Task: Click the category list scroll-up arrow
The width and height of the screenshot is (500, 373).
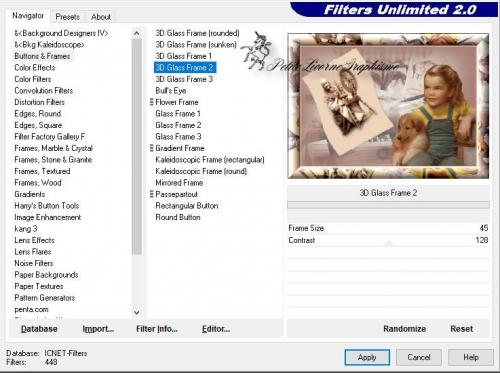Action: coord(137,33)
